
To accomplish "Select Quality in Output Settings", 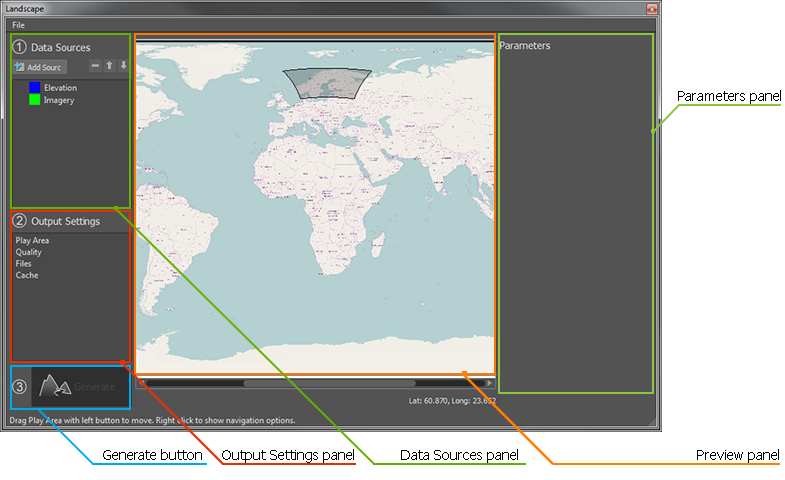I will click(x=28, y=252).
